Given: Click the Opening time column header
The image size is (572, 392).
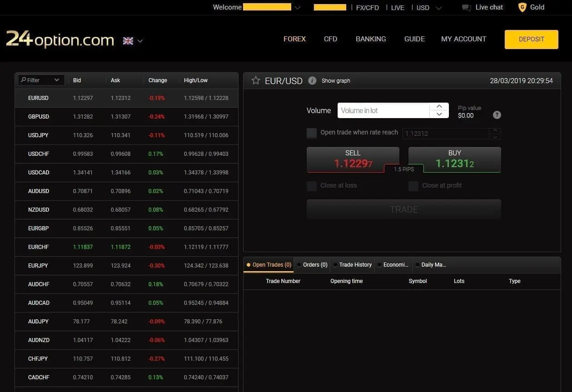Looking at the screenshot, I should (x=347, y=281).
